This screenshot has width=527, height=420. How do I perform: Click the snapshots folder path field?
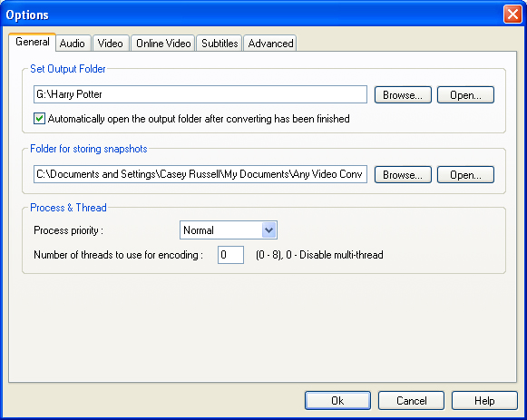click(x=200, y=174)
